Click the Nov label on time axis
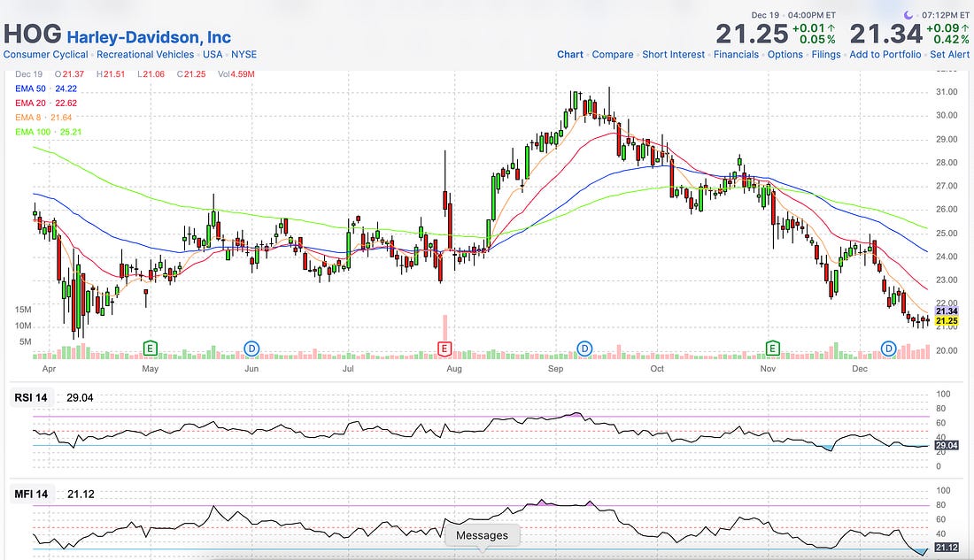 768,369
